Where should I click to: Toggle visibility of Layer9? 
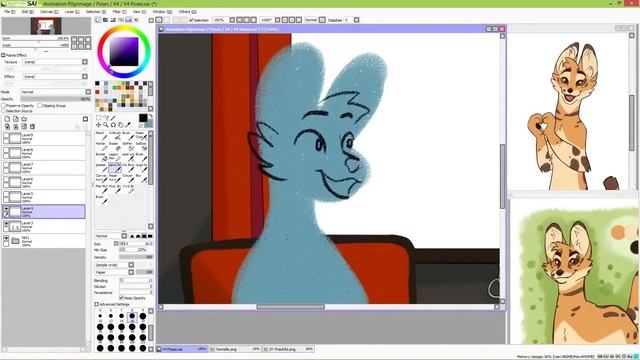[x=6, y=136]
